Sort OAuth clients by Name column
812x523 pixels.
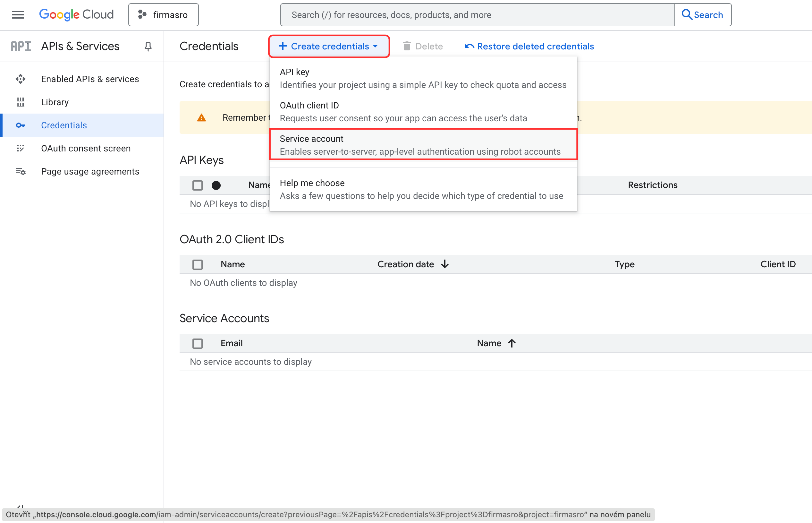tap(233, 264)
